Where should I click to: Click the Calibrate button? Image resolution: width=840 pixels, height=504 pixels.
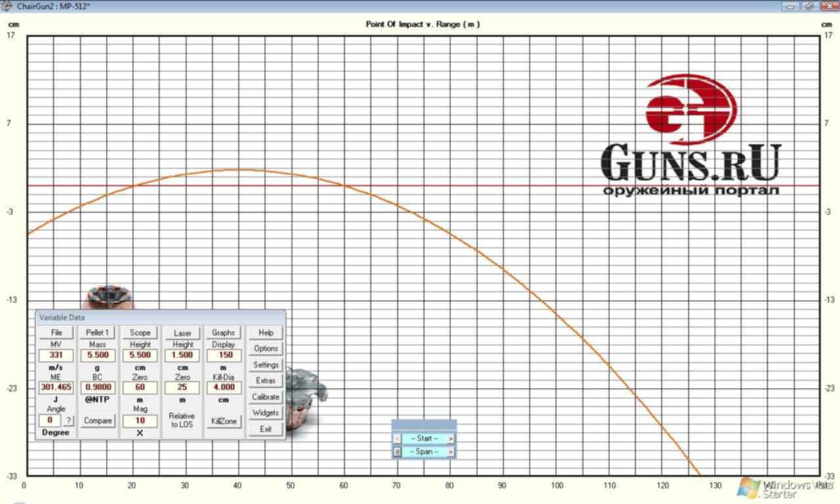click(265, 397)
